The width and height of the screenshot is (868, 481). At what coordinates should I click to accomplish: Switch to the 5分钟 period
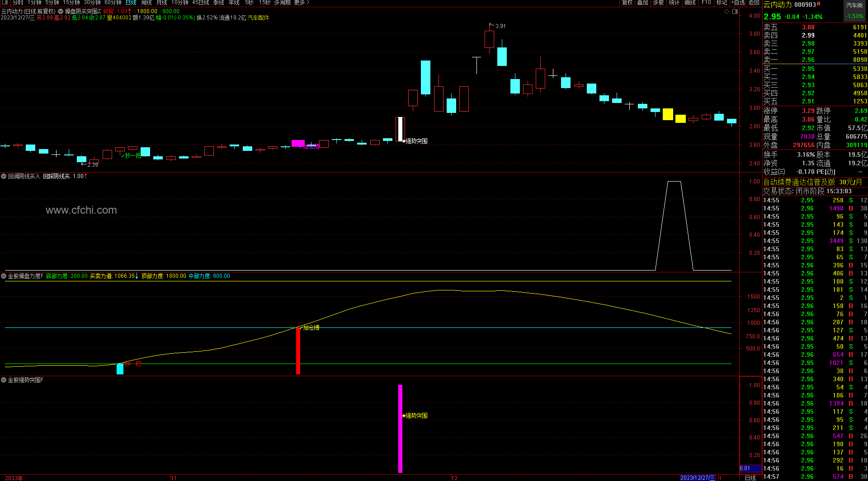coord(52,3)
